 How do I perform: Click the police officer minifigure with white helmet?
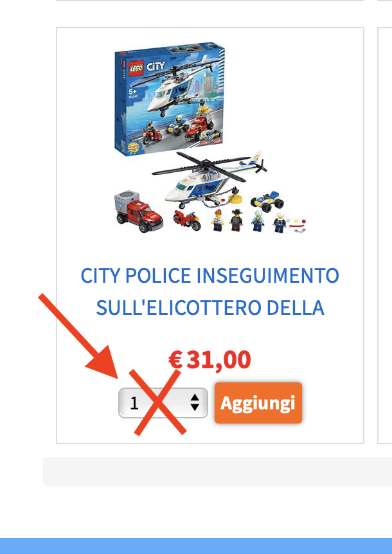280,222
